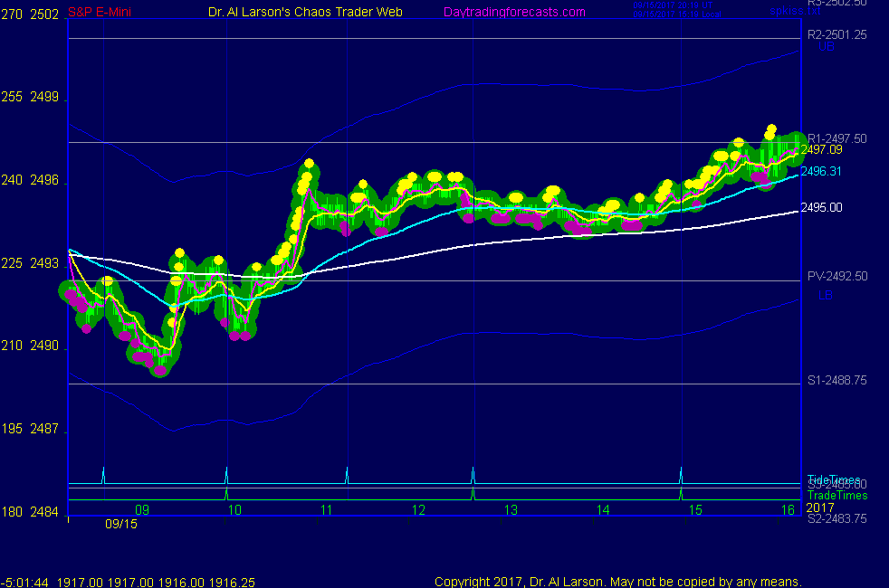889x588 pixels.
Task: Click the cyan tide-time spike just before hour 10
Action: coord(227,475)
